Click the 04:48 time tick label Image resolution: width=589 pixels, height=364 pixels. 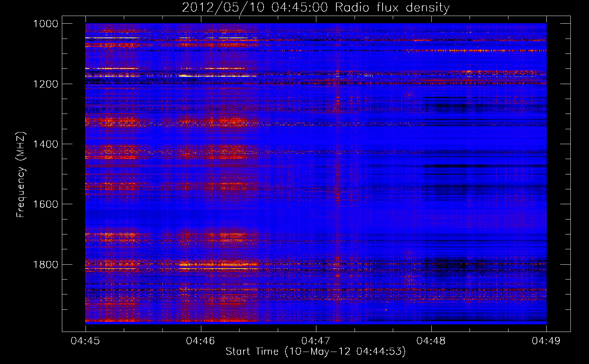click(x=431, y=341)
